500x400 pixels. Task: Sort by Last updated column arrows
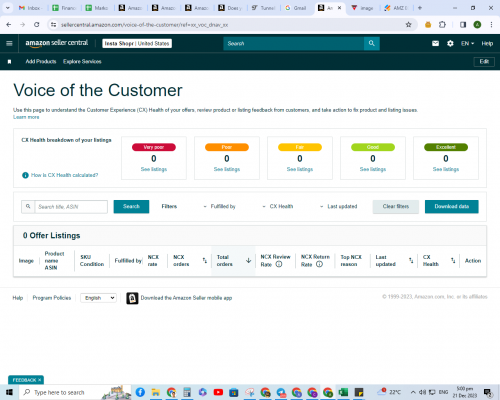(411, 261)
